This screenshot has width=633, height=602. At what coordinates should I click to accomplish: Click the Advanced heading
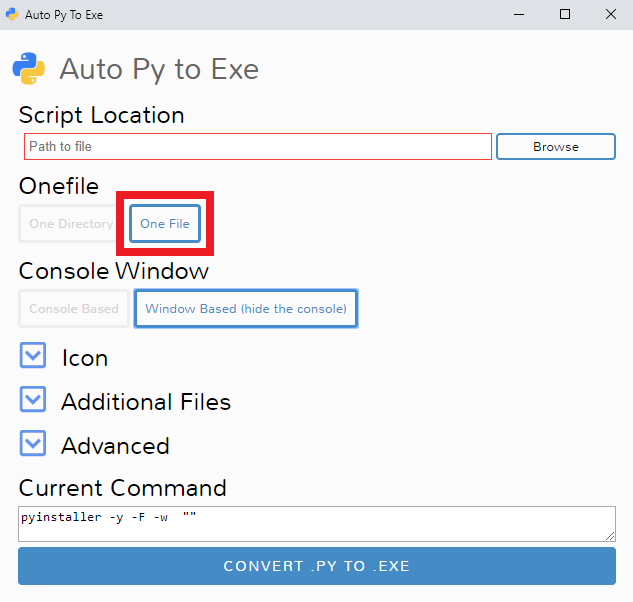(115, 446)
